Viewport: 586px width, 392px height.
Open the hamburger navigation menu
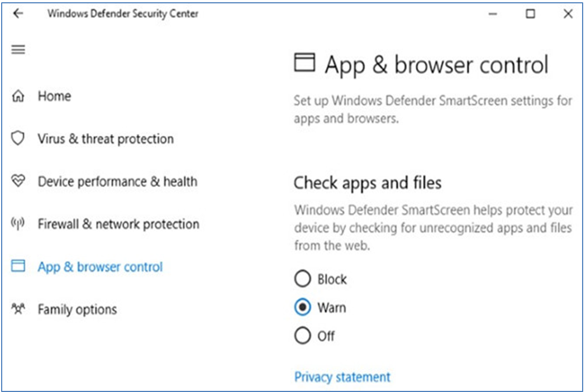pos(18,49)
